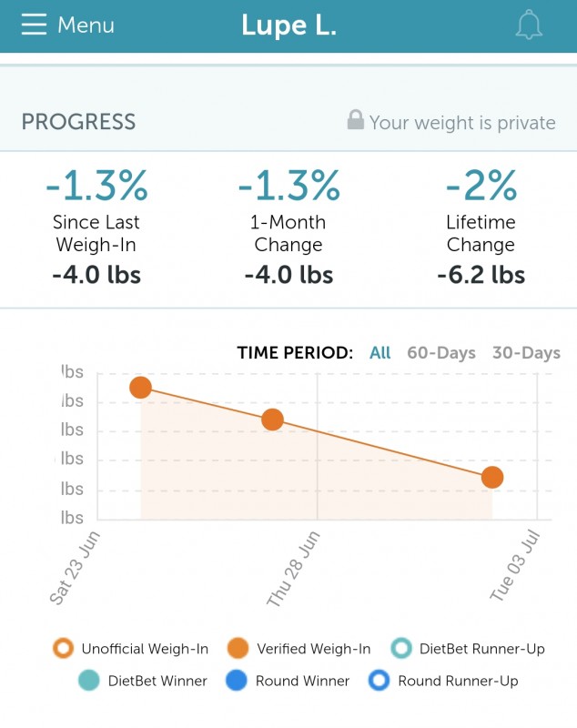Select the middle weigh-in data point

coord(272,420)
